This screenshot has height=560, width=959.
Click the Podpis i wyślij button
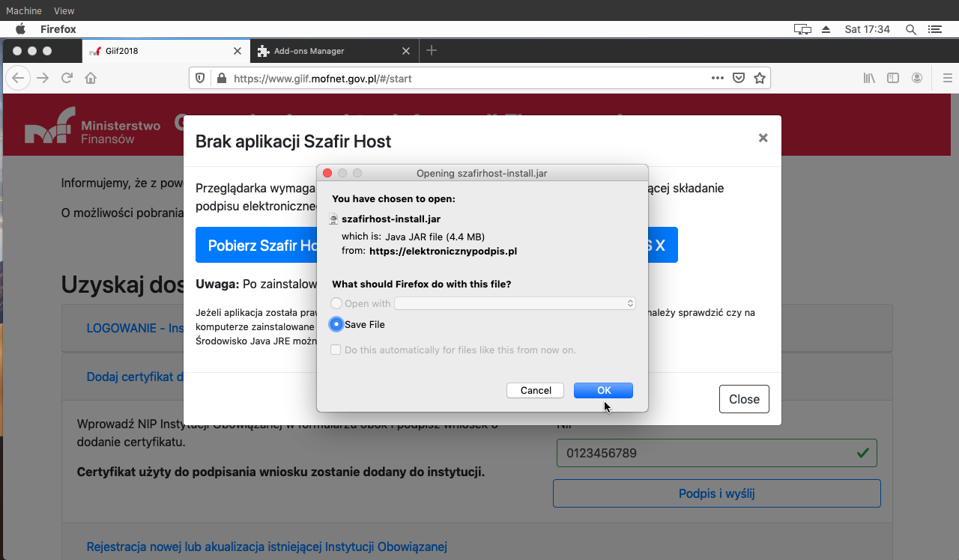pos(716,493)
